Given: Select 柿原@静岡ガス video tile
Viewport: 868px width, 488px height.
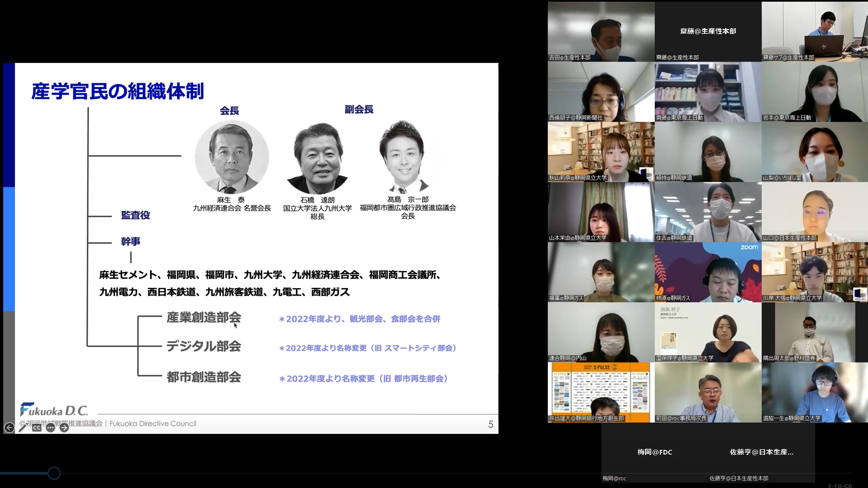Looking at the screenshot, I should click(708, 272).
